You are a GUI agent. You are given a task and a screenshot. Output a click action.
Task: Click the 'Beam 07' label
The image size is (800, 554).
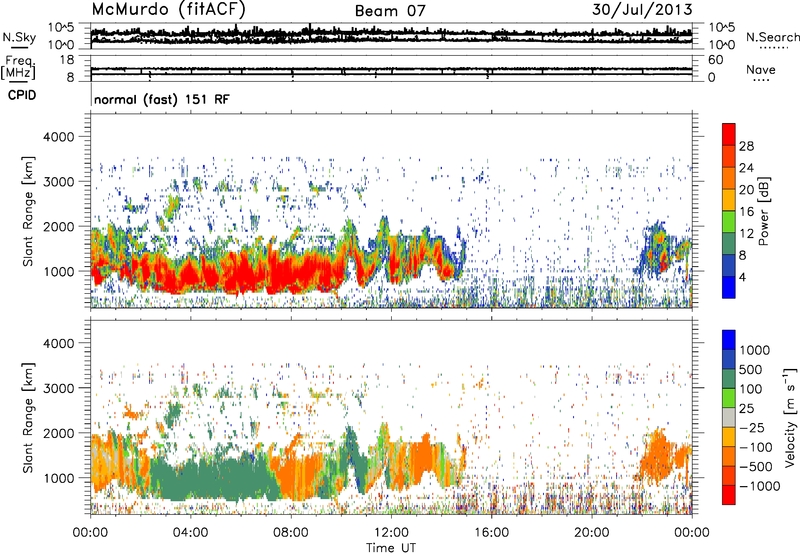pos(390,11)
